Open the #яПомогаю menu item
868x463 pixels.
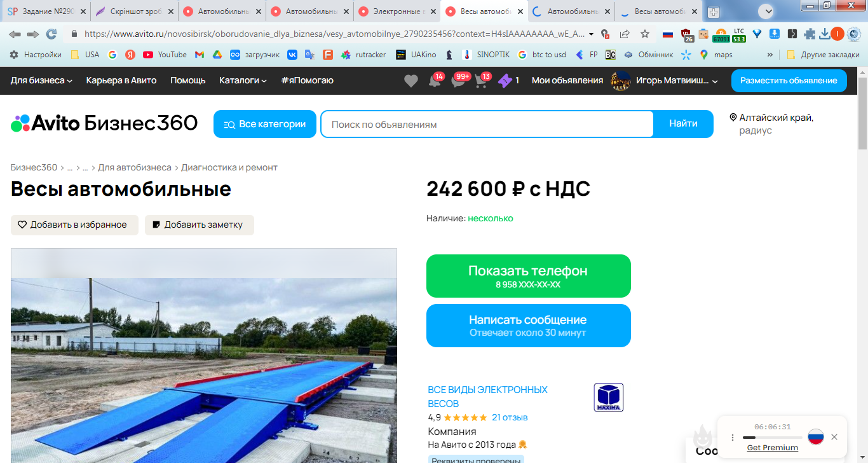click(x=307, y=81)
